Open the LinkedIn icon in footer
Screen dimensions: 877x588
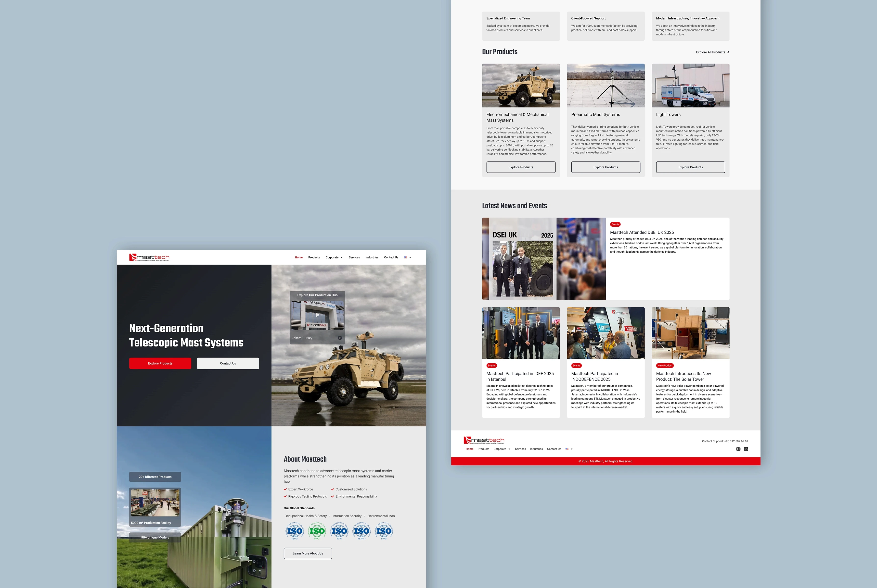[x=746, y=449]
